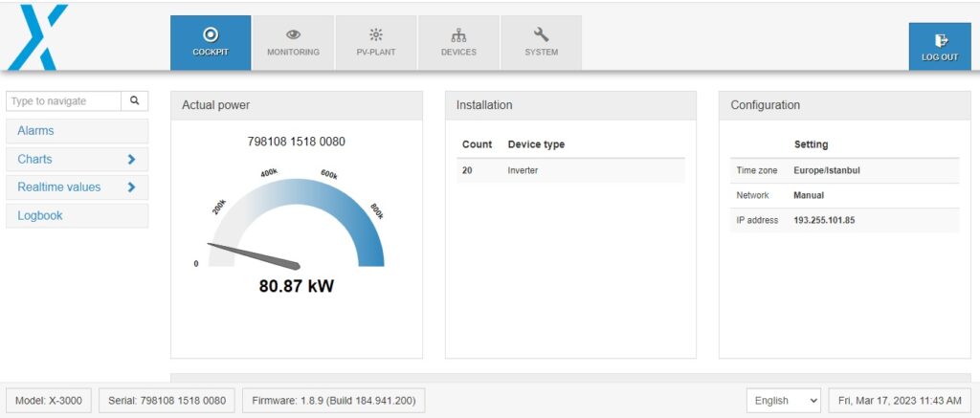Click the magnifier search icon
Screen dimensions: 980x418
tap(134, 101)
